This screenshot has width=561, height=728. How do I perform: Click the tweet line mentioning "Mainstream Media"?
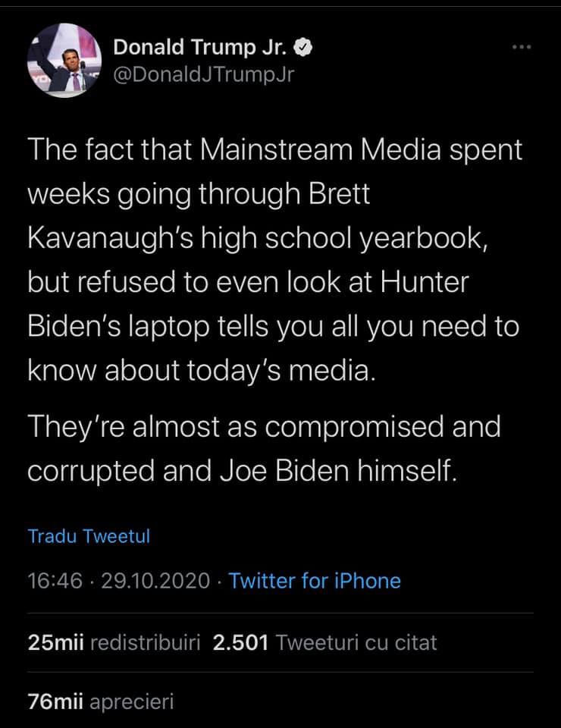(x=274, y=150)
